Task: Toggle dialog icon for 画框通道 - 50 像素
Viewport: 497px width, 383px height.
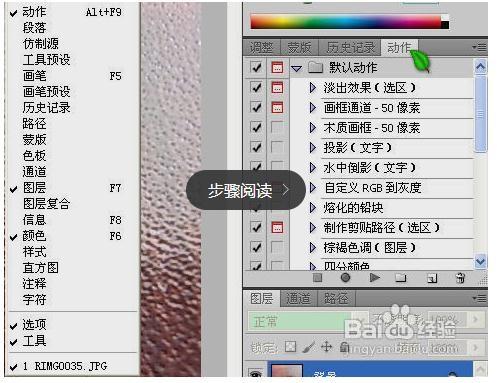Action: [x=277, y=108]
